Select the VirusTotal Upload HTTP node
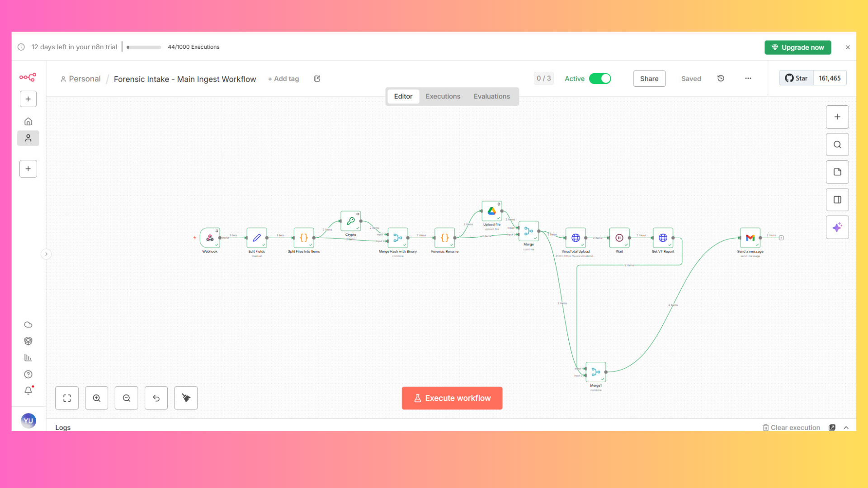The image size is (868, 488). coord(576,238)
